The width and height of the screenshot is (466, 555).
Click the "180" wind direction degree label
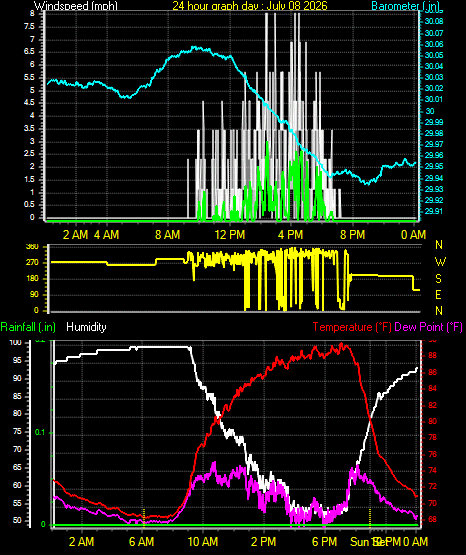point(32,279)
